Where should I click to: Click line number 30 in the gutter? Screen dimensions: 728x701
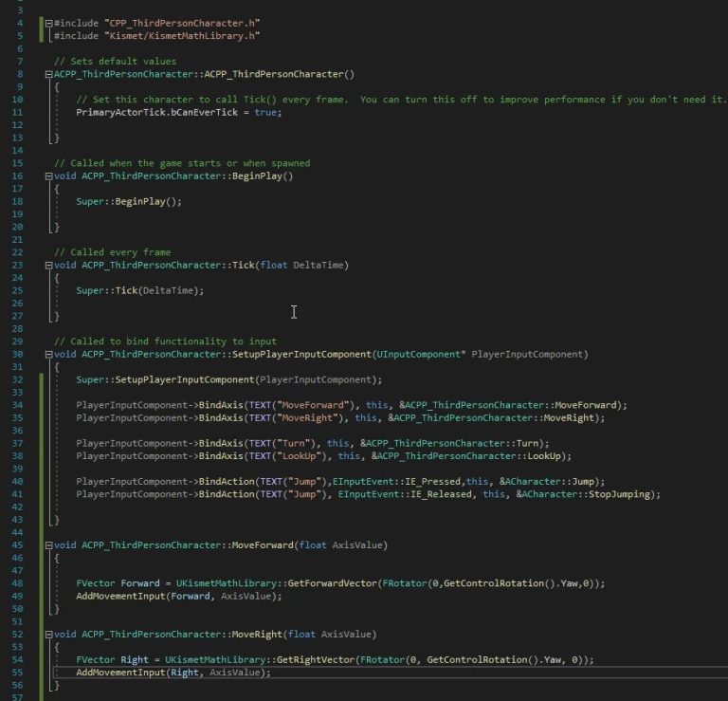(x=17, y=355)
